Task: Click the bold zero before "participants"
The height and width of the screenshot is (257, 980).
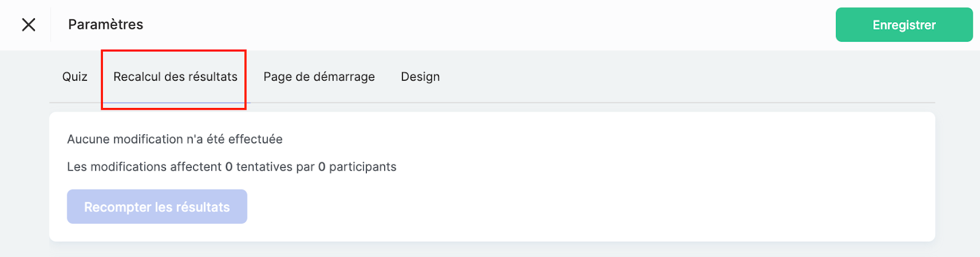Action: [x=322, y=167]
